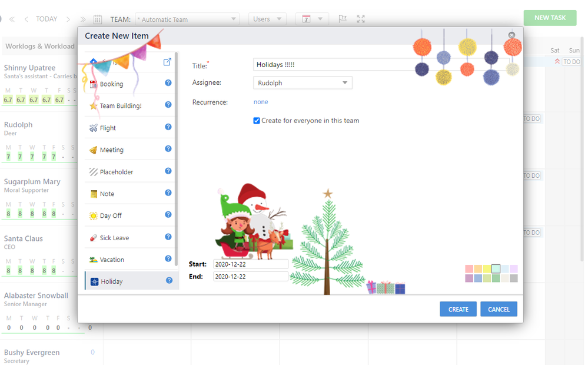Uncheck Create for everyone in this team
Screen dimensions: 588x365
click(x=257, y=121)
